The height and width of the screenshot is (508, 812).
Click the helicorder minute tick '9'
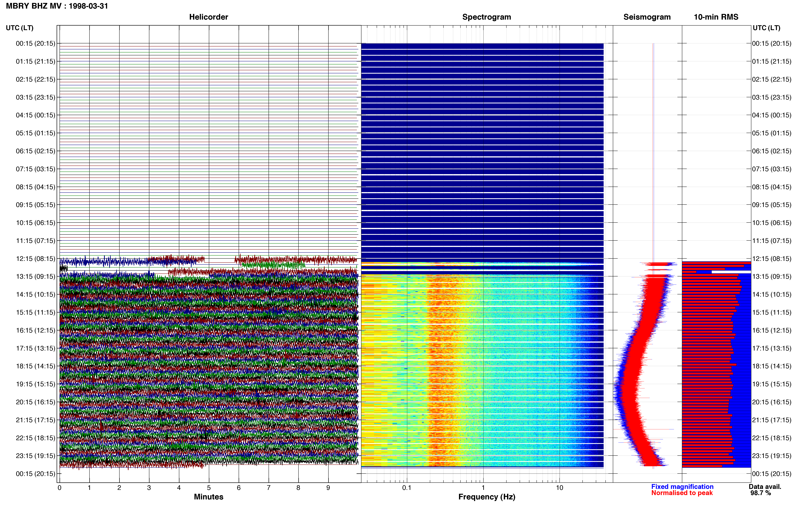[328, 488]
